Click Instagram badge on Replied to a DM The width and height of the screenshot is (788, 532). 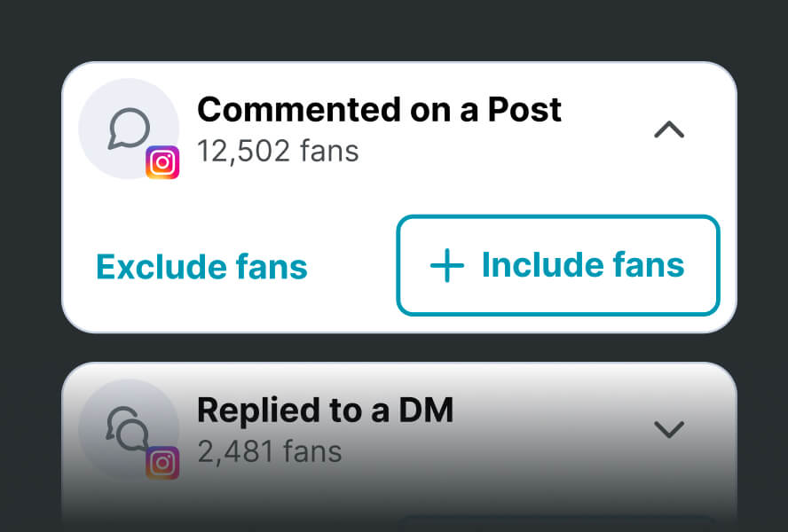[x=162, y=463]
